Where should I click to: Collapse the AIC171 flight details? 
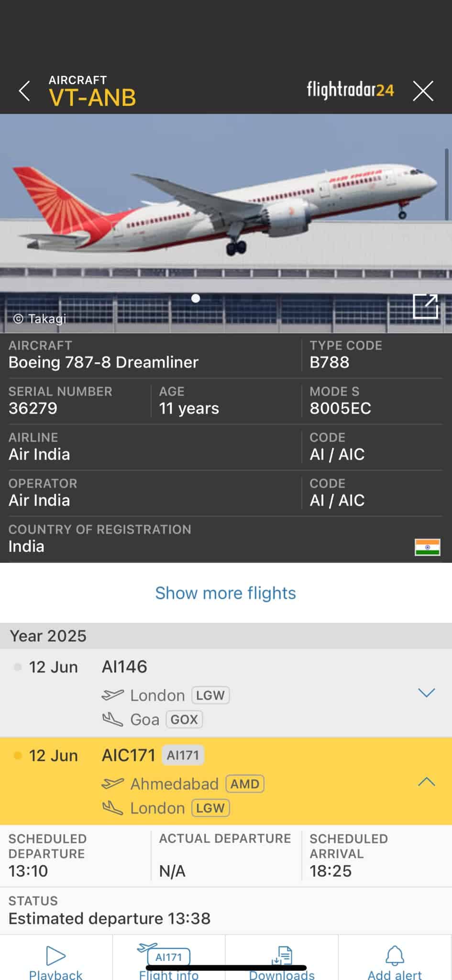426,782
